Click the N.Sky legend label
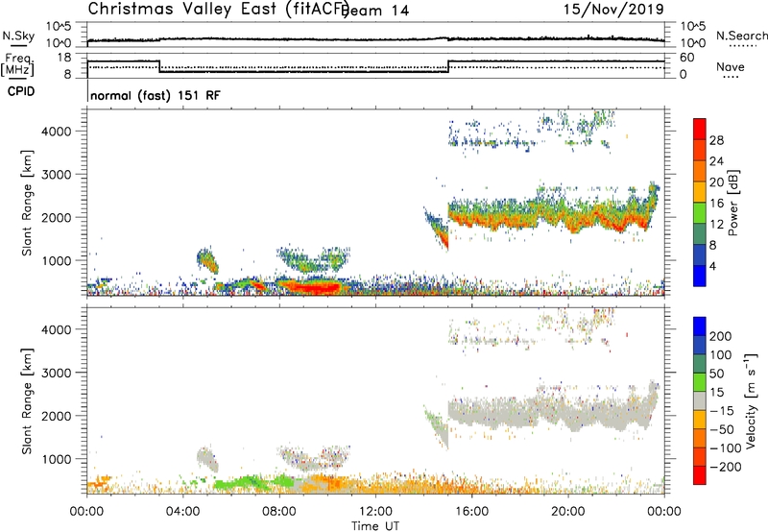Image resolution: width=768 pixels, height=532 pixels. tap(18, 36)
